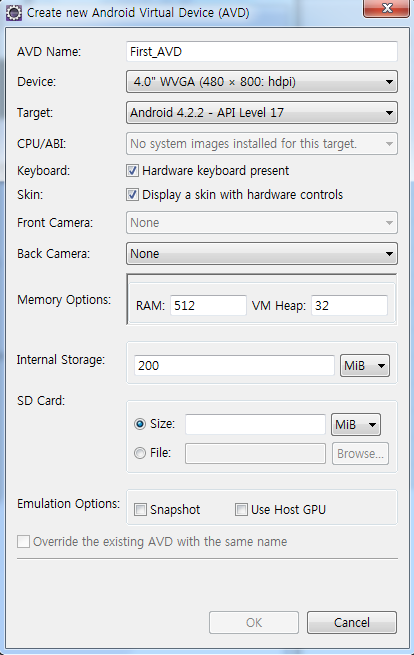Enable the Snapshot emulation option
Image resolution: width=414 pixels, height=655 pixels.
tap(140, 510)
